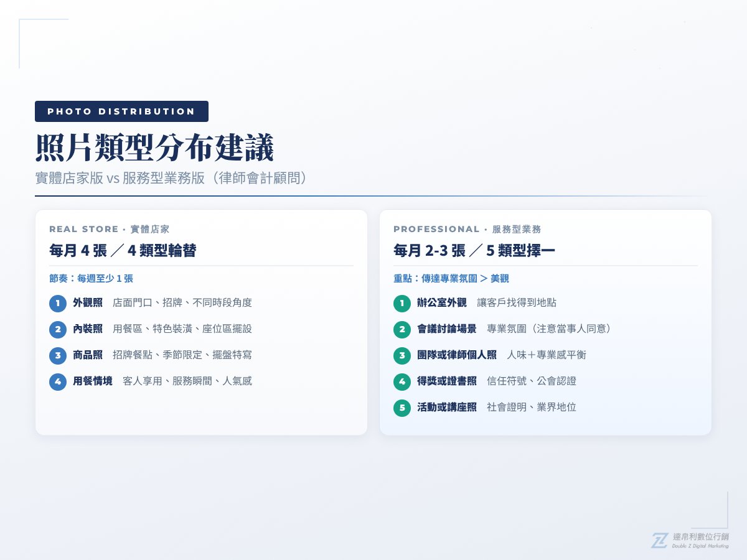Click the label 會議討論場景

pos(447,329)
